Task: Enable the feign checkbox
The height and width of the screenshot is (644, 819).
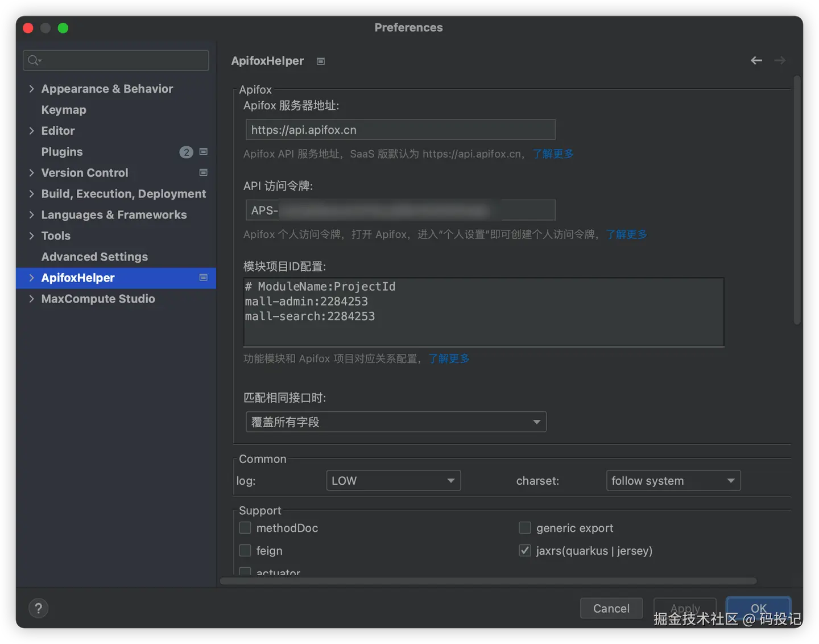Action: 245,551
